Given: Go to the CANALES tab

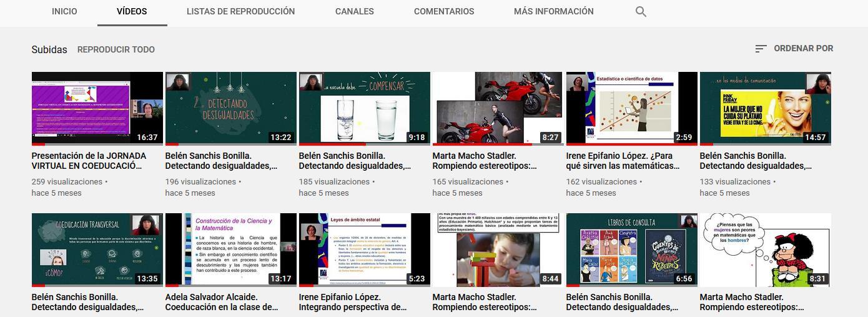Looking at the screenshot, I should [354, 11].
